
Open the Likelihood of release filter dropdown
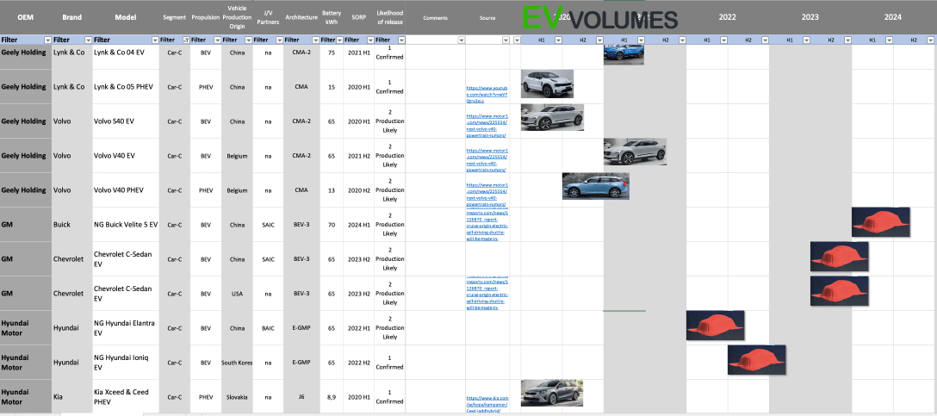(399, 40)
